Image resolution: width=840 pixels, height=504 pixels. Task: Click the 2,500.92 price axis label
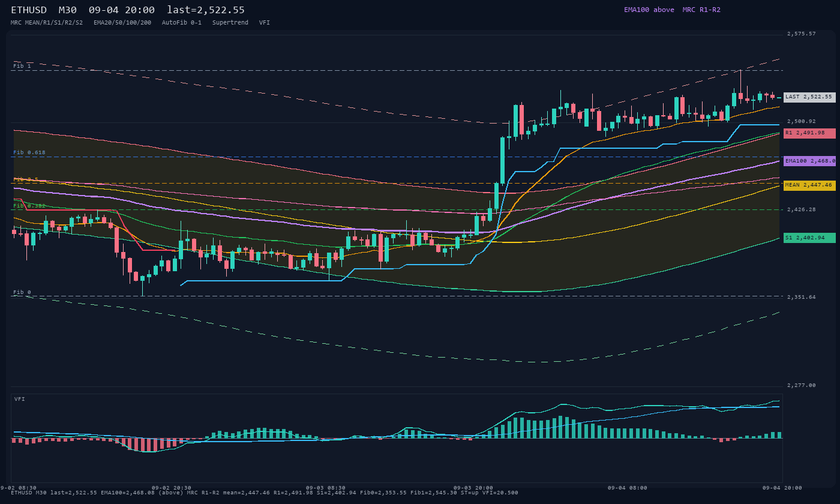pos(802,121)
